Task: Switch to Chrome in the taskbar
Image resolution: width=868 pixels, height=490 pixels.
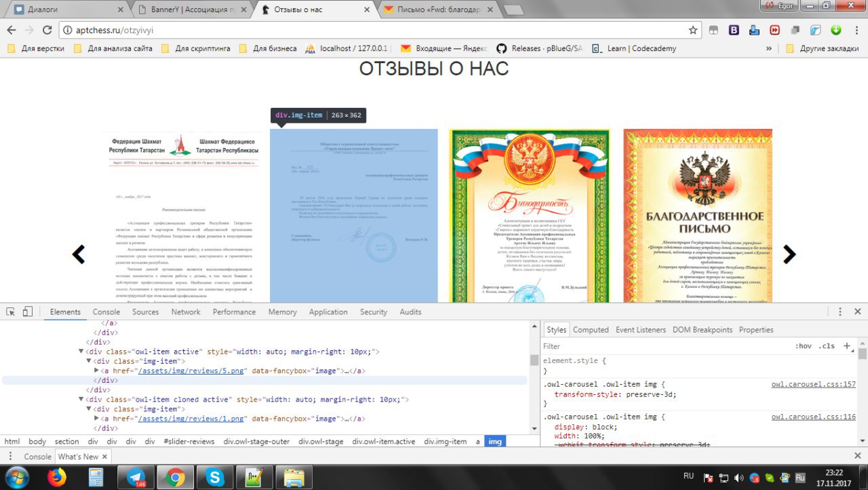Action: click(x=175, y=478)
